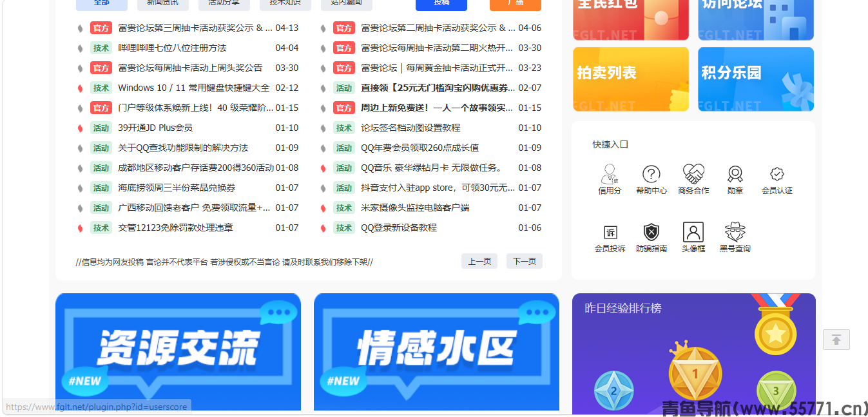
Task: Click red flame beside 39开通JD Plus会员
Action: click(x=80, y=128)
